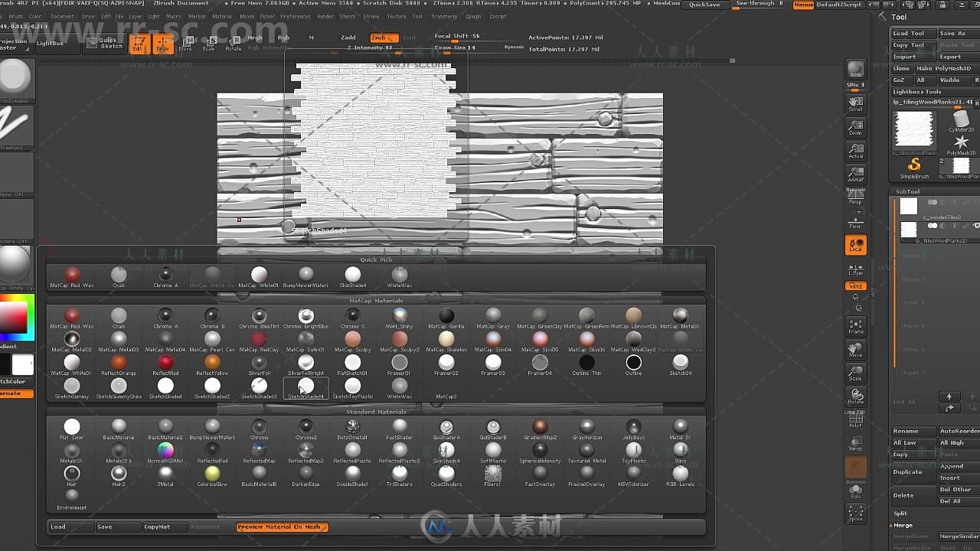
Task: Toggle See-through slider control
Action: (758, 5)
